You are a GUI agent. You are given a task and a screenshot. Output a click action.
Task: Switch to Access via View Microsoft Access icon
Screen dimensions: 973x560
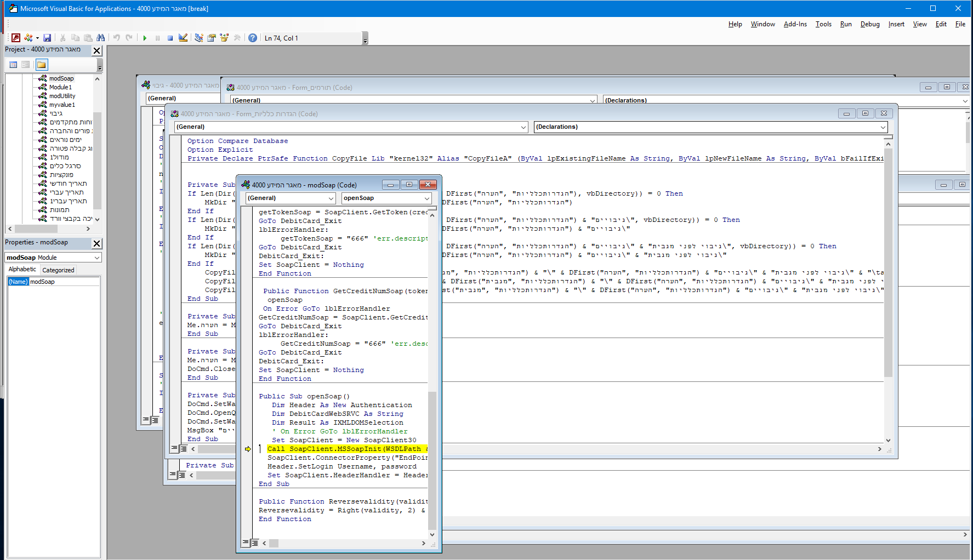point(16,38)
